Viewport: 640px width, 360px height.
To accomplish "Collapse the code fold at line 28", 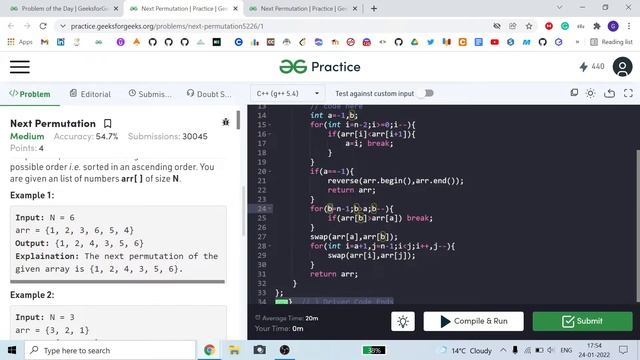I will click(x=270, y=246).
